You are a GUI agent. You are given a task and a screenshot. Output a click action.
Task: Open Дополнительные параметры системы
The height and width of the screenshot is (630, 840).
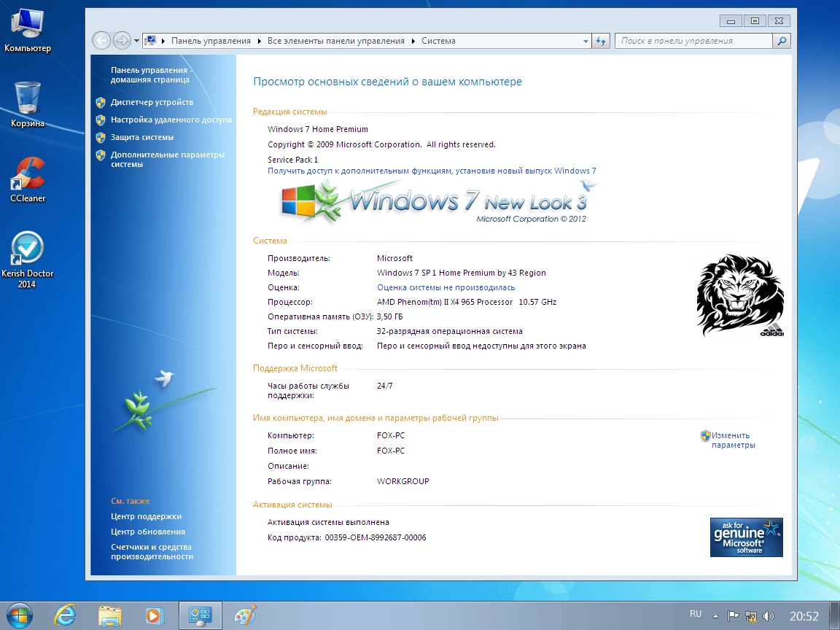click(168, 160)
